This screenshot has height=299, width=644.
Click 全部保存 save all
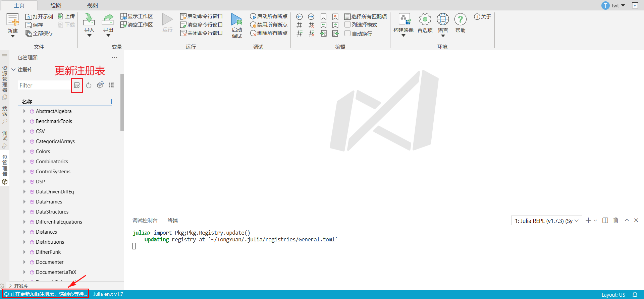coord(40,33)
